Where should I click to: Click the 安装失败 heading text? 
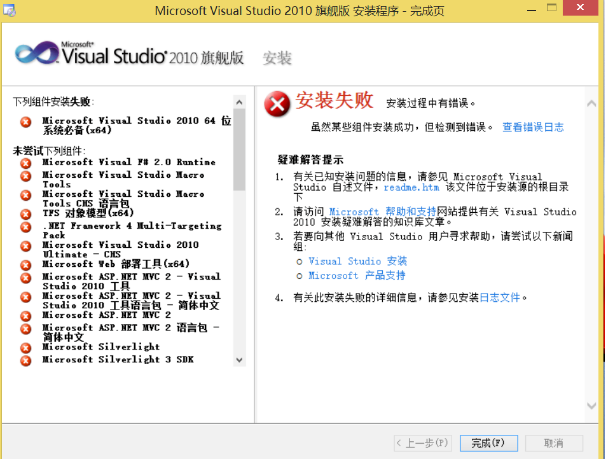[335, 100]
